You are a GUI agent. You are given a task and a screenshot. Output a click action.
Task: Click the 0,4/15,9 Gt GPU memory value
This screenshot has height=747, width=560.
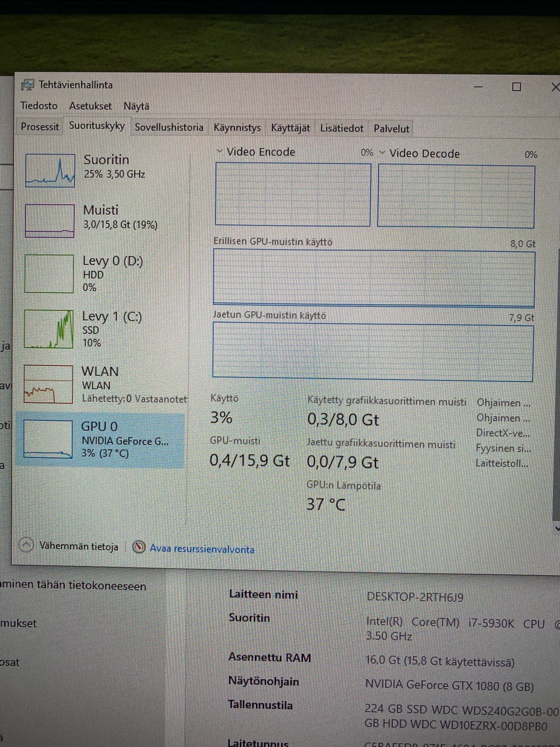tap(250, 460)
